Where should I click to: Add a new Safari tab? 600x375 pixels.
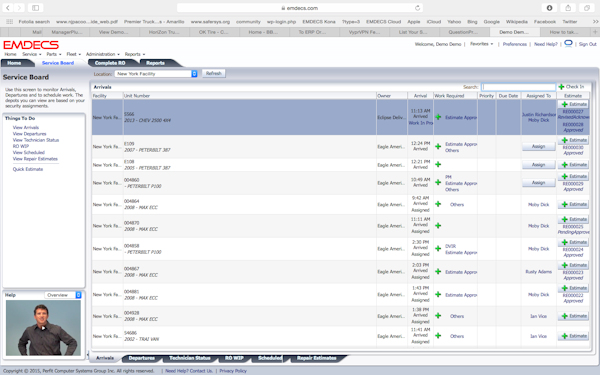595,32
